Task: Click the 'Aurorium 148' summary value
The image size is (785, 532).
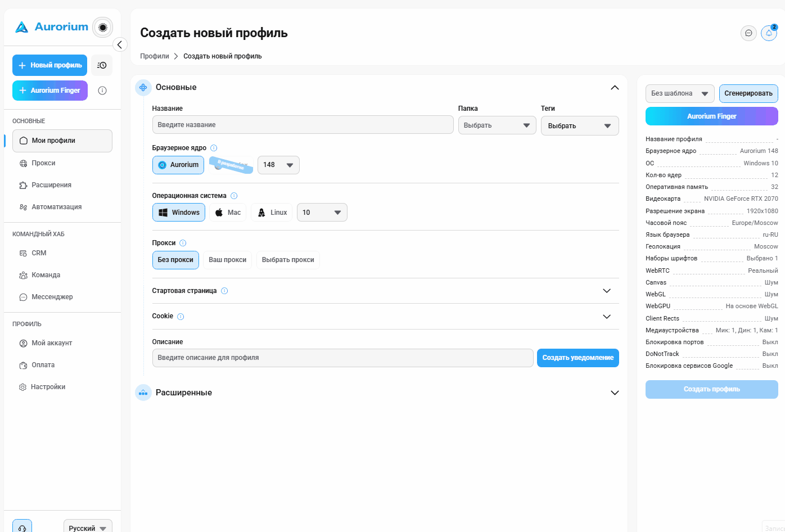Action: pyautogui.click(x=759, y=151)
